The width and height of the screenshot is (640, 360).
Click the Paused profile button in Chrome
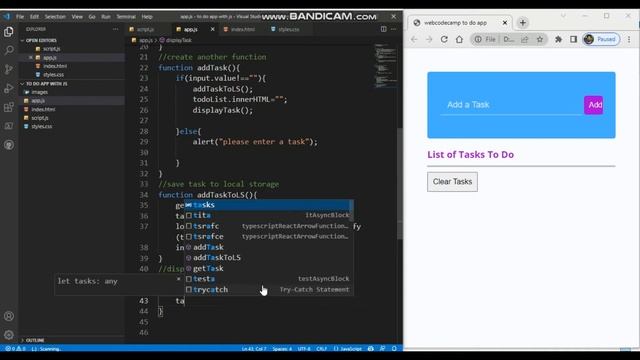point(601,39)
